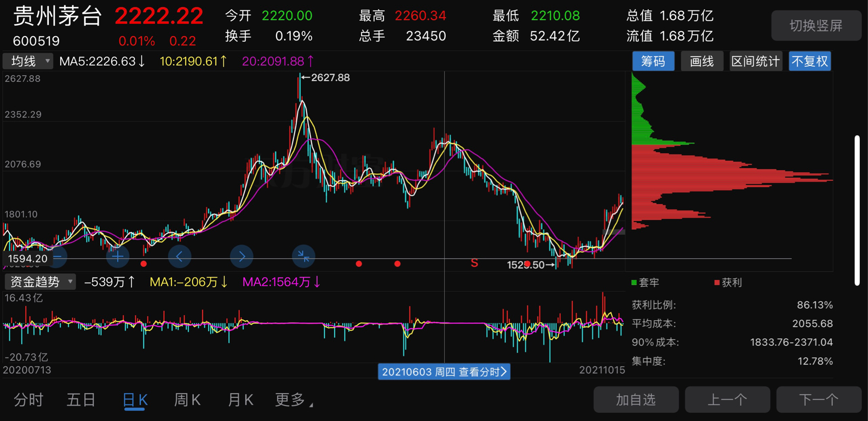The width and height of the screenshot is (868, 421).
Task: Click the red S signal marker
Action: pyautogui.click(x=474, y=264)
